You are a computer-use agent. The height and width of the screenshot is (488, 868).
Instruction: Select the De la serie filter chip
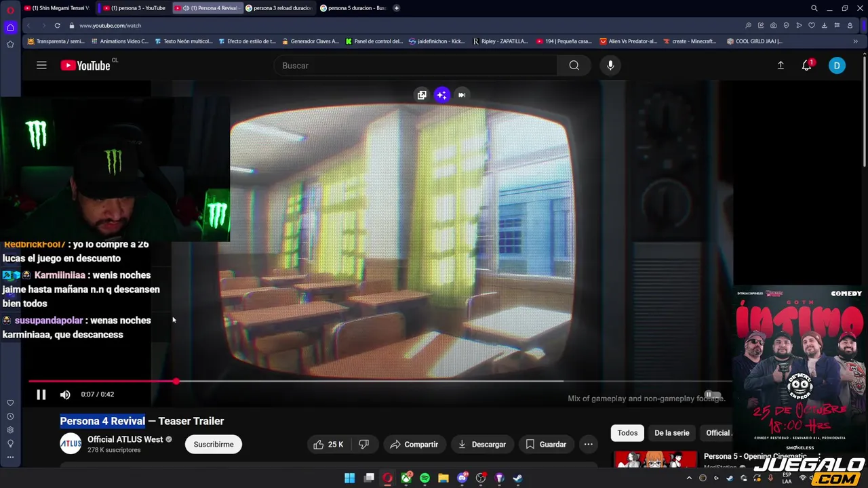pos(671,432)
